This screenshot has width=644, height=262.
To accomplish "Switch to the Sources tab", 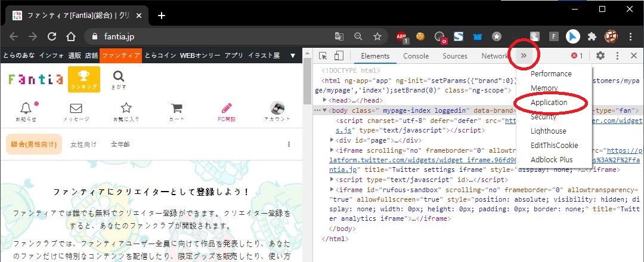I will (x=454, y=56).
